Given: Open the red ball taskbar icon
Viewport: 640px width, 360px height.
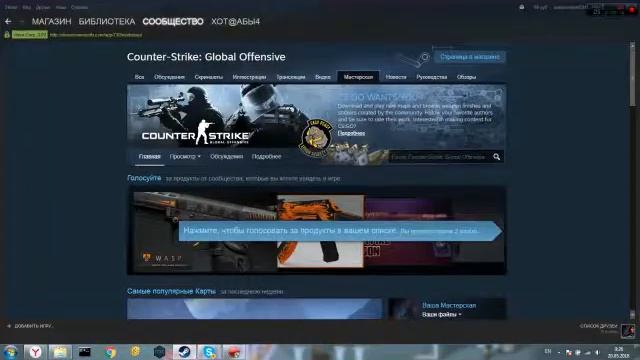Looking at the screenshot, I should pos(234,352).
